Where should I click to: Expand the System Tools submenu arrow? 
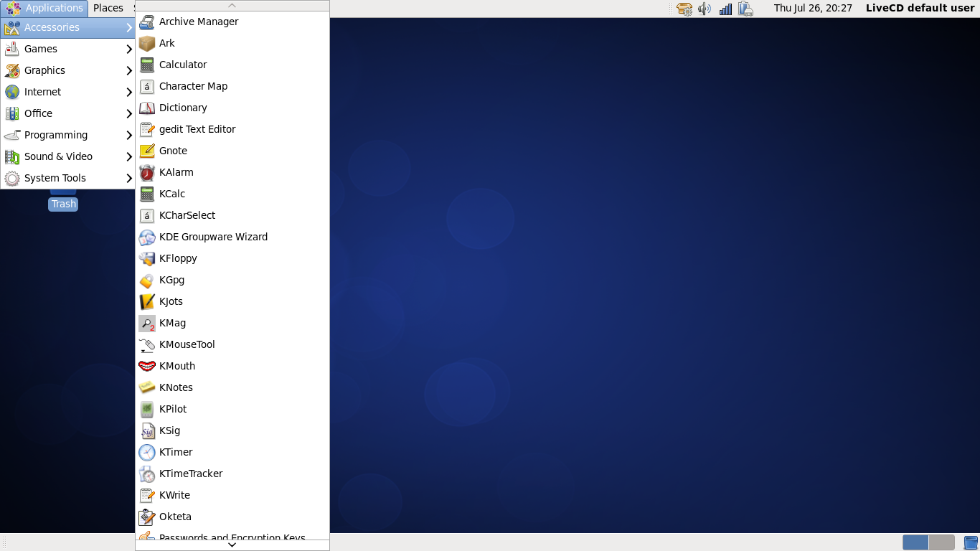click(x=129, y=178)
